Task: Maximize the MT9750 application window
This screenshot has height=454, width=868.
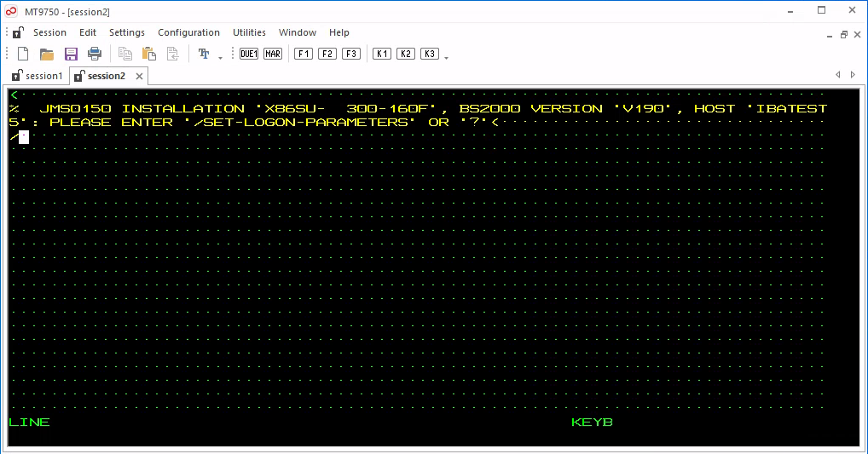Action: click(x=821, y=10)
